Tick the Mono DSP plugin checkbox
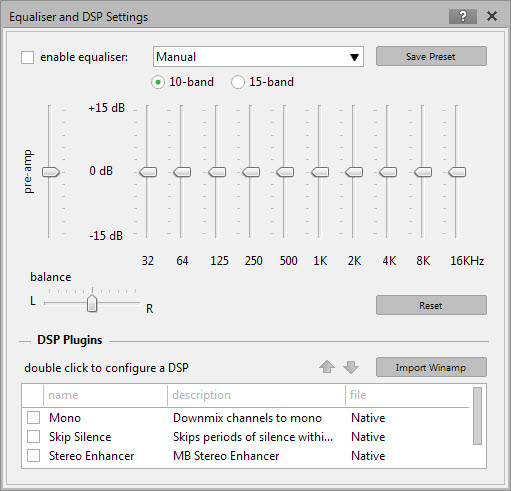The width and height of the screenshot is (511, 491). coord(33,417)
